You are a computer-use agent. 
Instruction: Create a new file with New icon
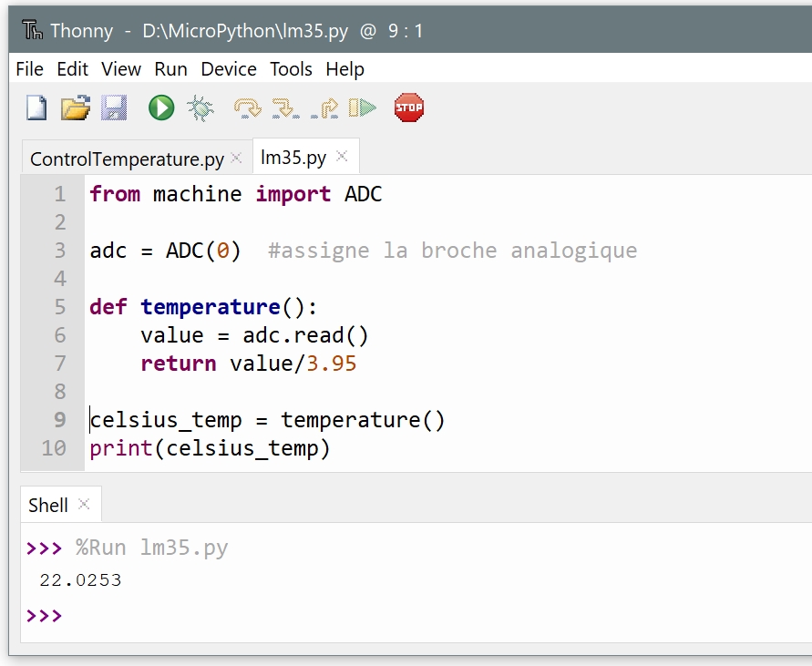(36, 108)
